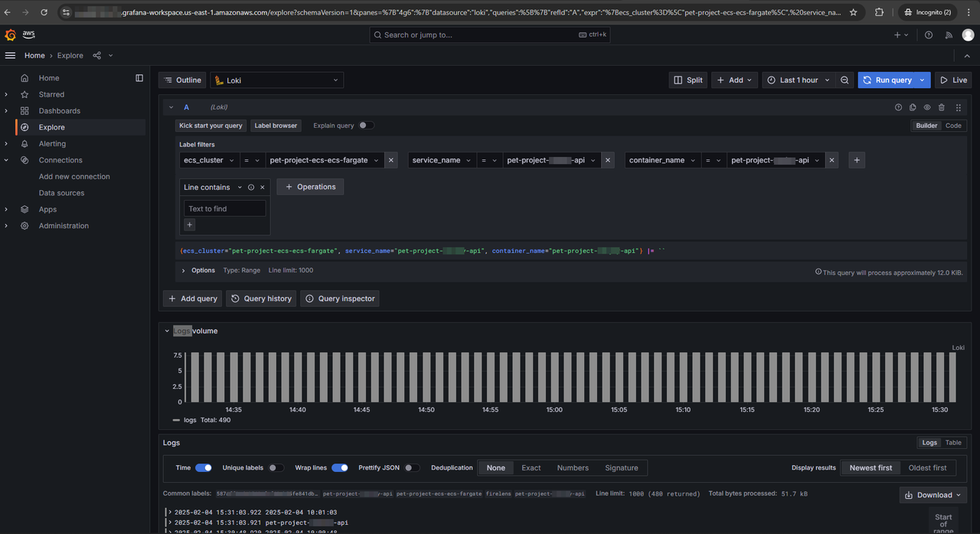Open the Add dropdown in toolbar
This screenshot has height=534, width=980.
(735, 80)
